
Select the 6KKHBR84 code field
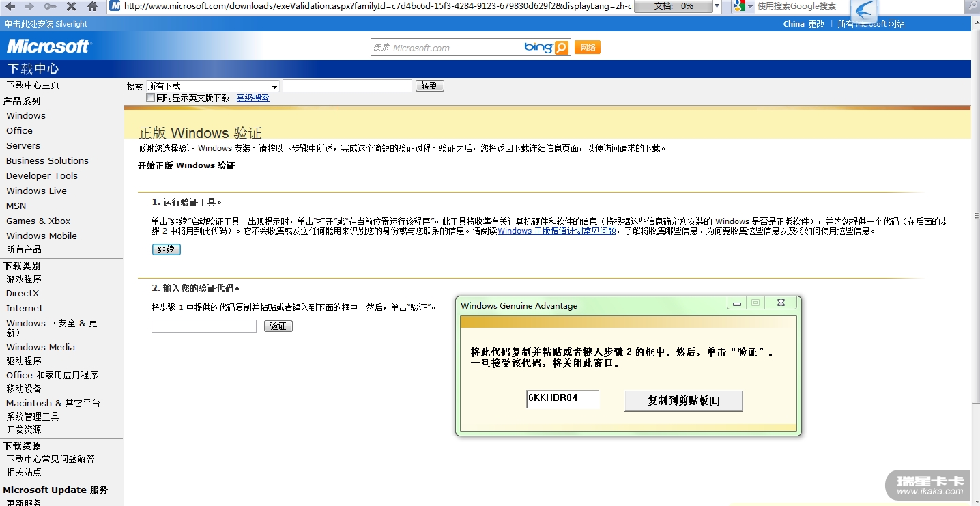(562, 399)
